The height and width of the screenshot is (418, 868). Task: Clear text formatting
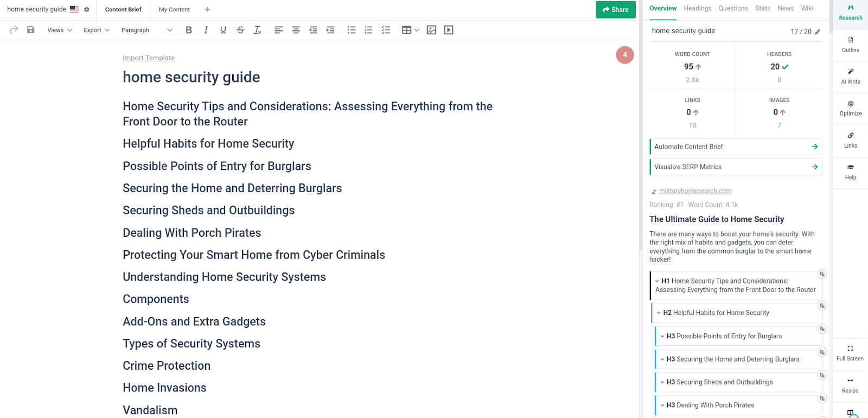tap(258, 30)
